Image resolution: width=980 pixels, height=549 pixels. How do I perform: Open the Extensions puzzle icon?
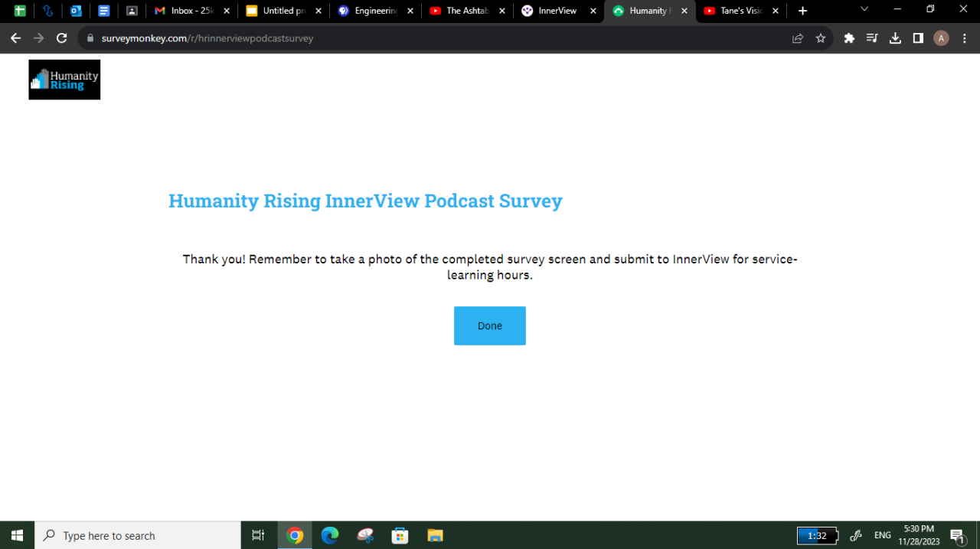[849, 38]
